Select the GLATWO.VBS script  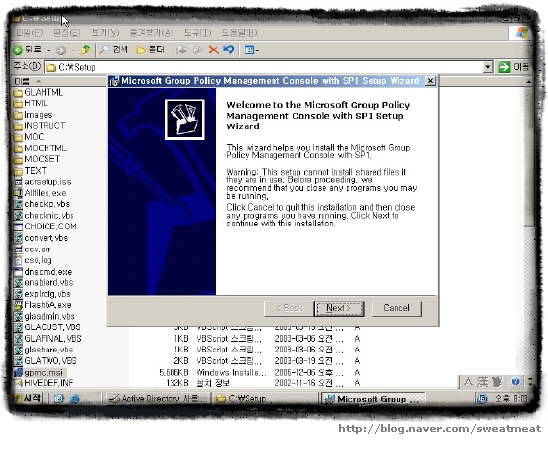tap(45, 361)
